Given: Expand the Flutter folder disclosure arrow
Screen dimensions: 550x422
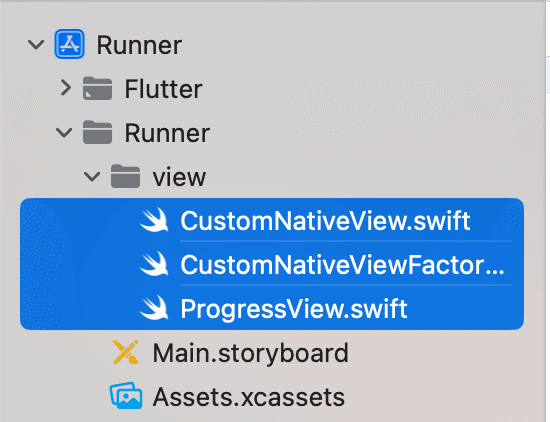Looking at the screenshot, I should coord(66,88).
